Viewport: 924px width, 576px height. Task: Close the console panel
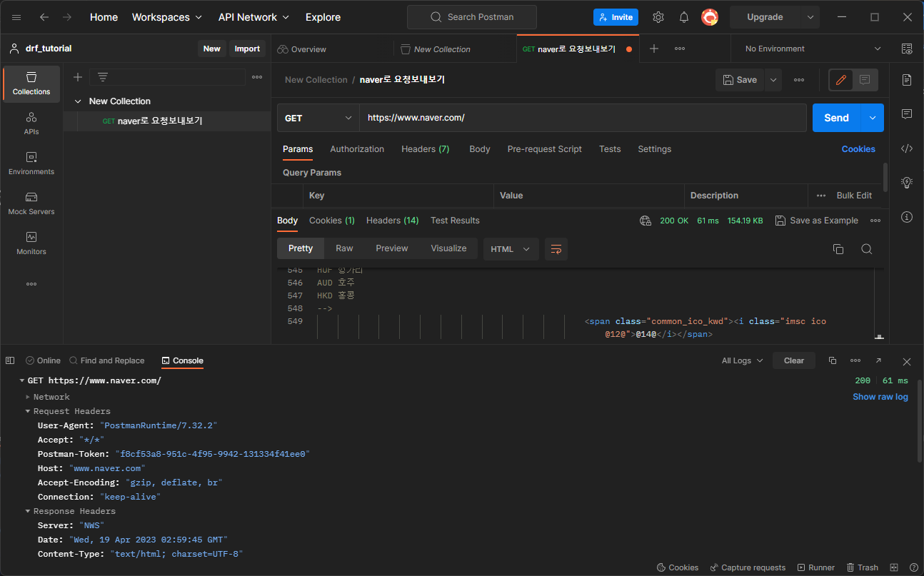click(x=907, y=361)
